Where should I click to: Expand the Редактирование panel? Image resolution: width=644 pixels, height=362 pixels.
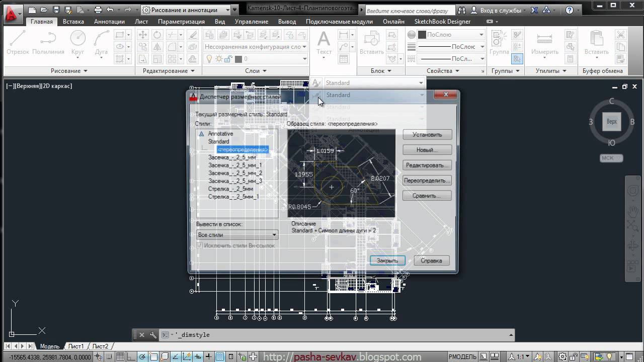169,71
